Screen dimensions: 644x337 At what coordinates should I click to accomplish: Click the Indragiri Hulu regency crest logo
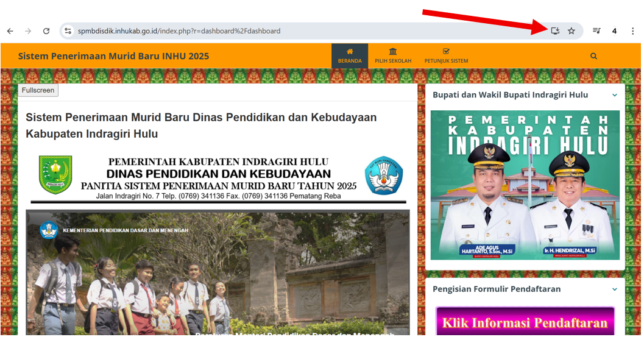coord(55,175)
